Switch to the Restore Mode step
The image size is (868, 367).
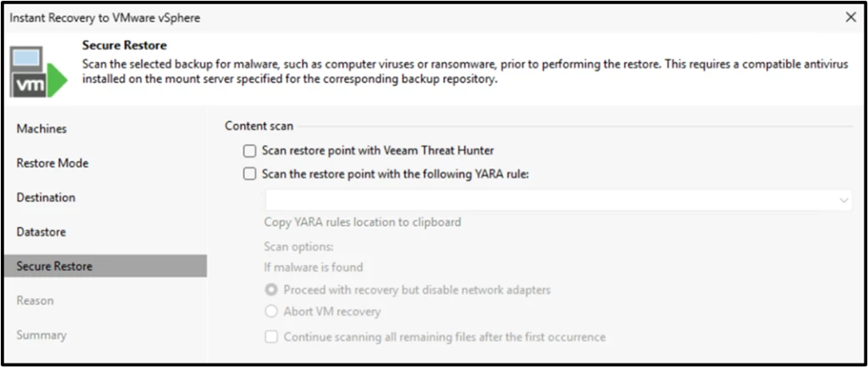[53, 163]
